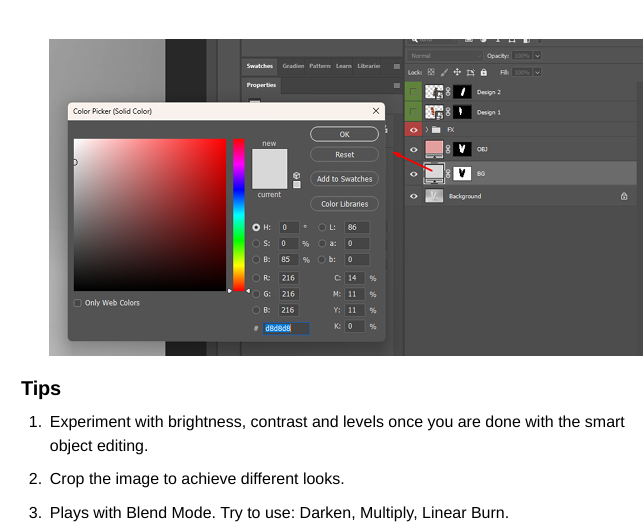Hide the OBJ layer with eye icon

coord(414,150)
